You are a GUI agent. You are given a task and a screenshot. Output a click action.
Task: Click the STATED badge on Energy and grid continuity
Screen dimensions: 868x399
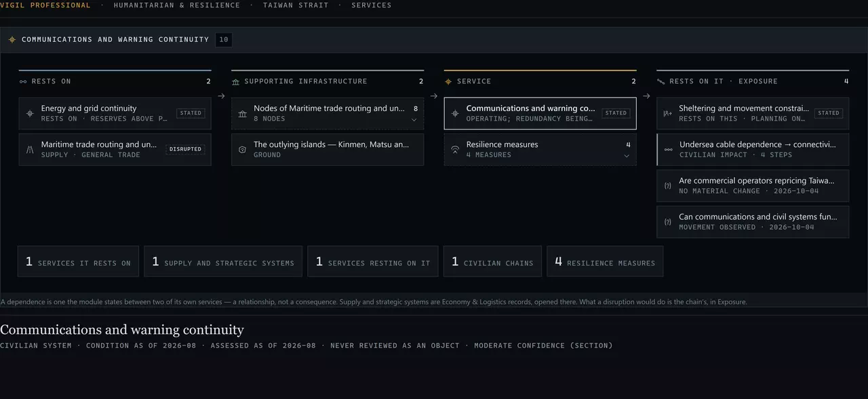(191, 113)
